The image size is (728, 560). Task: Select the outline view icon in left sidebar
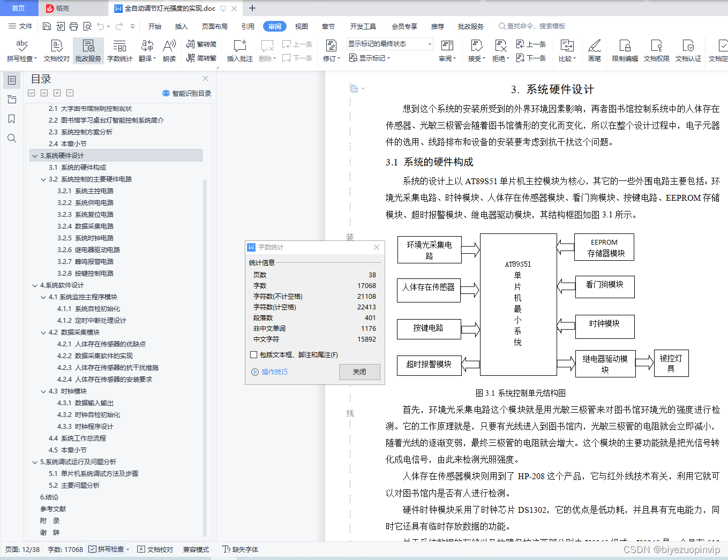(12, 80)
